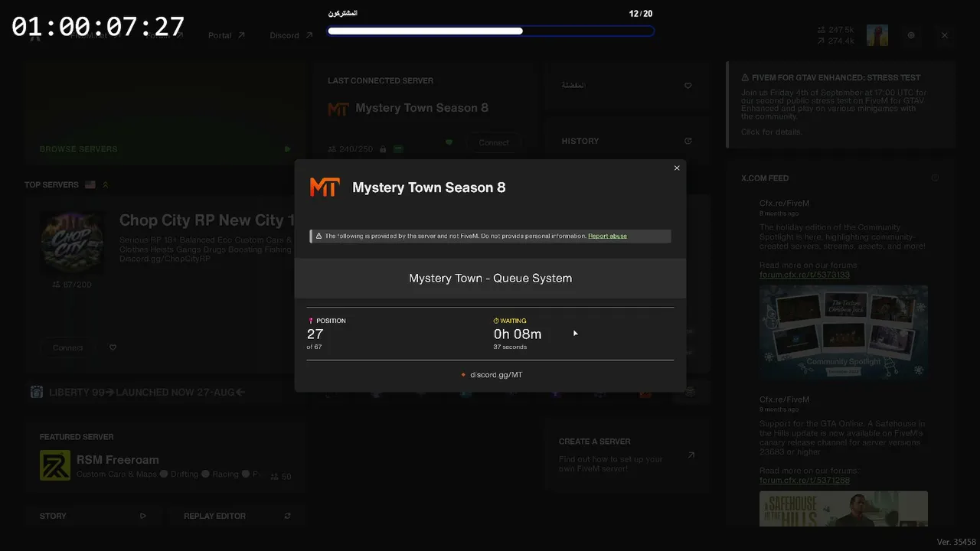
Task: Launch Story mode
Action: (x=93, y=516)
